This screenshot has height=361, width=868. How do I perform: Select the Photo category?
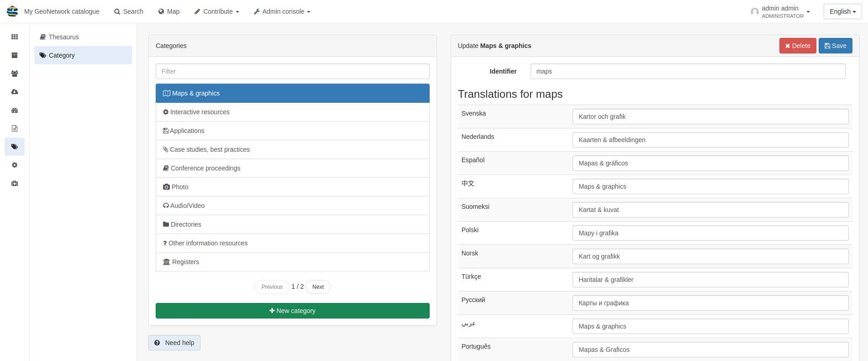pos(293,187)
